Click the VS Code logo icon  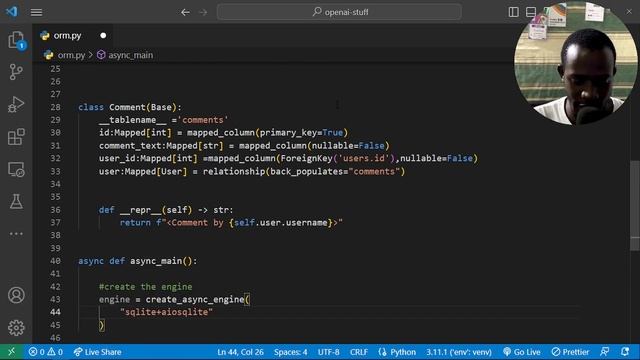coord(12,11)
